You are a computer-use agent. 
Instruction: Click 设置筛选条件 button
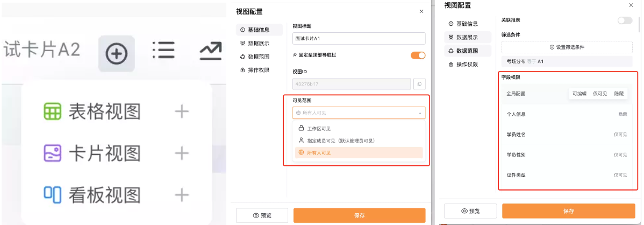click(x=567, y=47)
